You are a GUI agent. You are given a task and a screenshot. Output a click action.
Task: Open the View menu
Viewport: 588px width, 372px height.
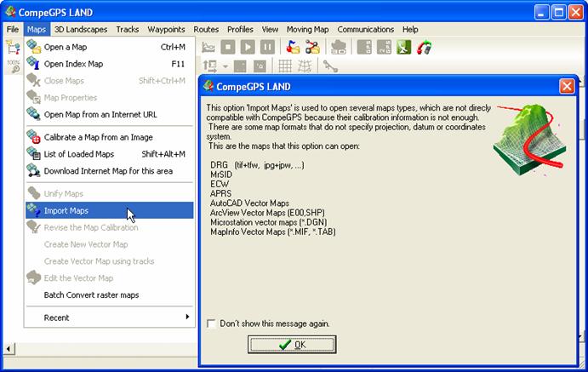click(x=270, y=29)
